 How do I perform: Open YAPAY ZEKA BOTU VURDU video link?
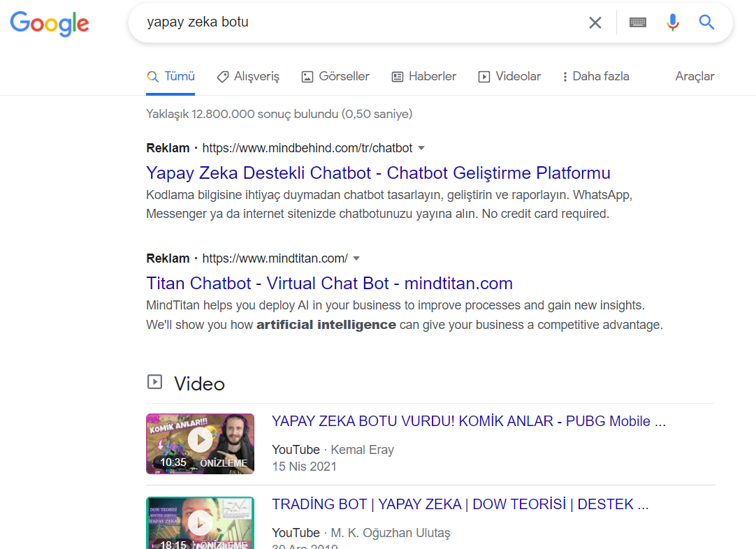469,420
